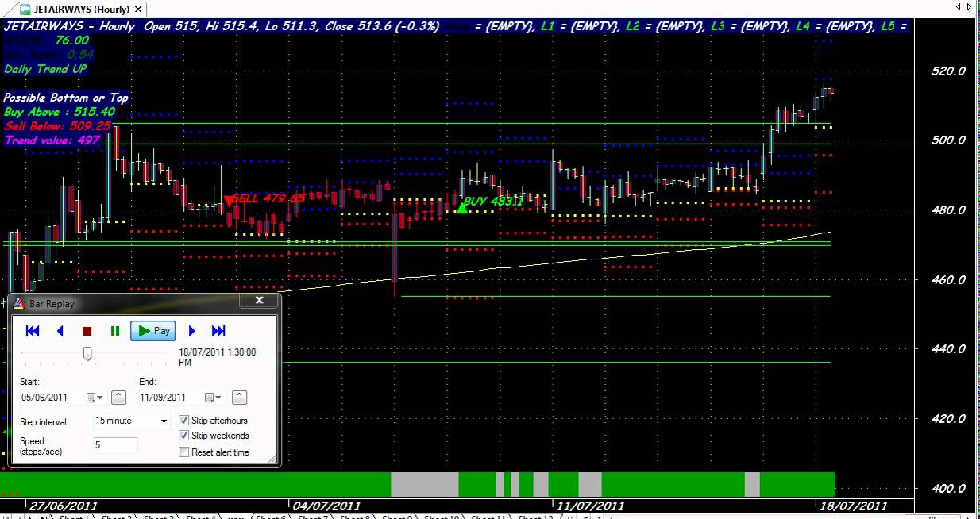Click the Speed steps/sec input field
This screenshot has height=519, width=980.
click(115, 445)
